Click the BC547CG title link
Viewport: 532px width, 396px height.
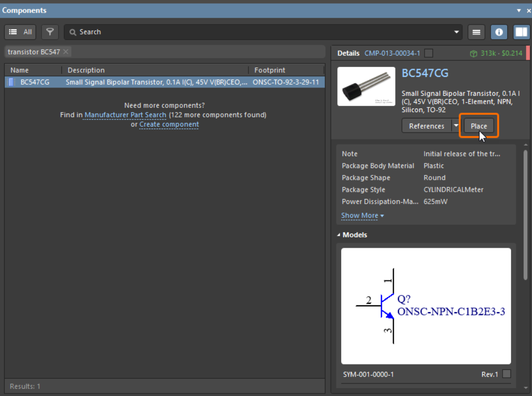tap(425, 73)
